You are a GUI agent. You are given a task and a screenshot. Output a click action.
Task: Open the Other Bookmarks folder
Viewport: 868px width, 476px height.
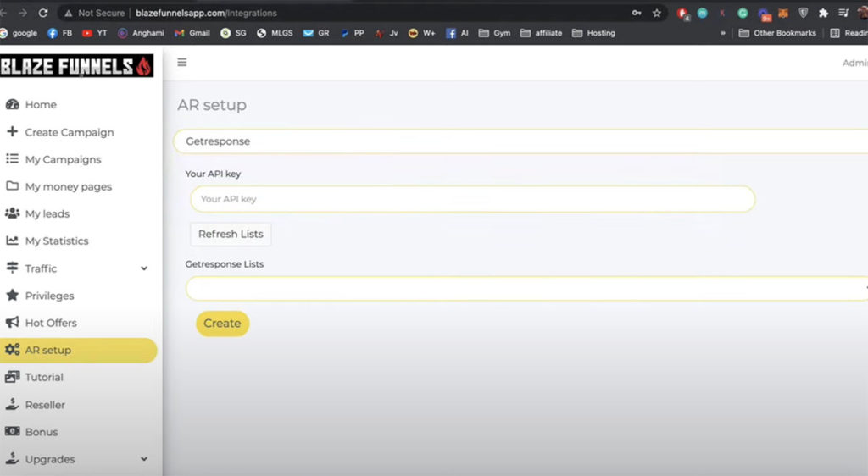tap(777, 33)
